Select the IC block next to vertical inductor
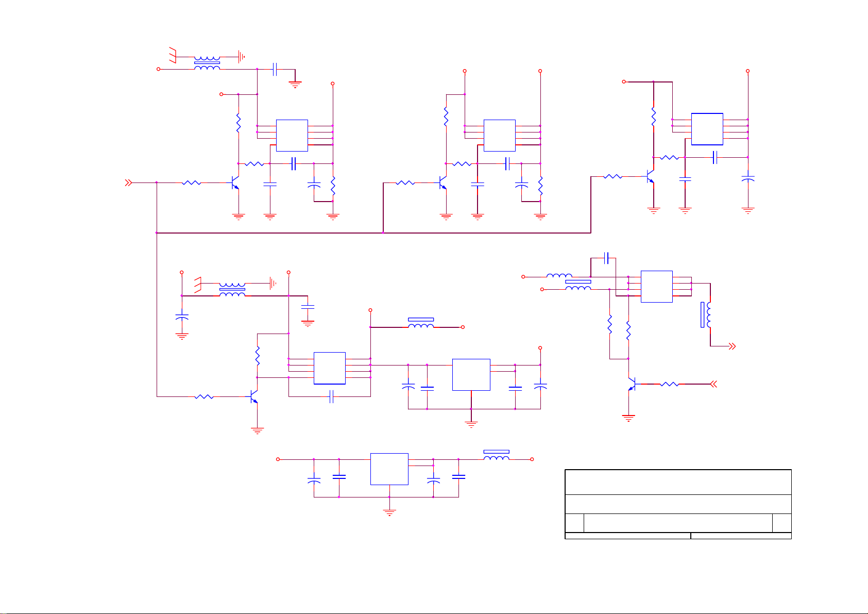 click(657, 287)
